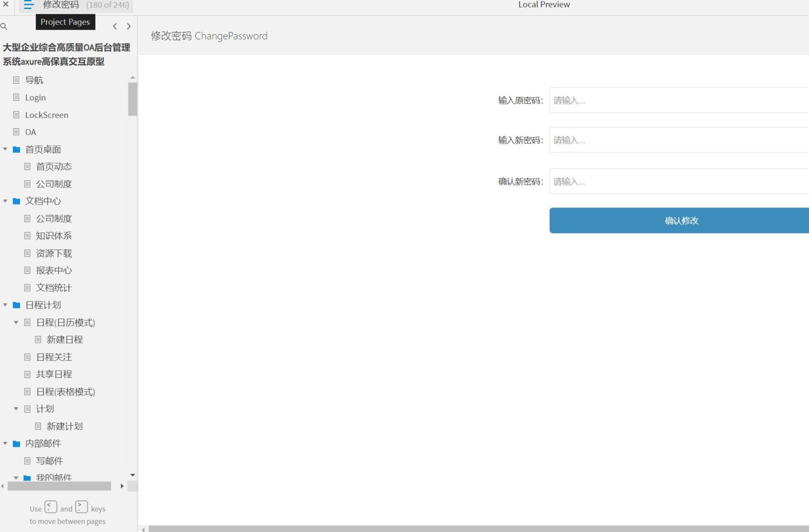Click the 首页桌面 folder icon
The width and height of the screenshot is (809, 532).
point(16,150)
